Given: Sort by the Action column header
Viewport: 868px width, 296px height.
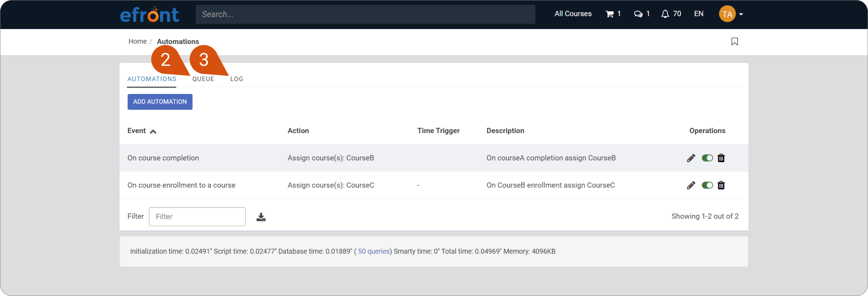Looking at the screenshot, I should click(298, 131).
